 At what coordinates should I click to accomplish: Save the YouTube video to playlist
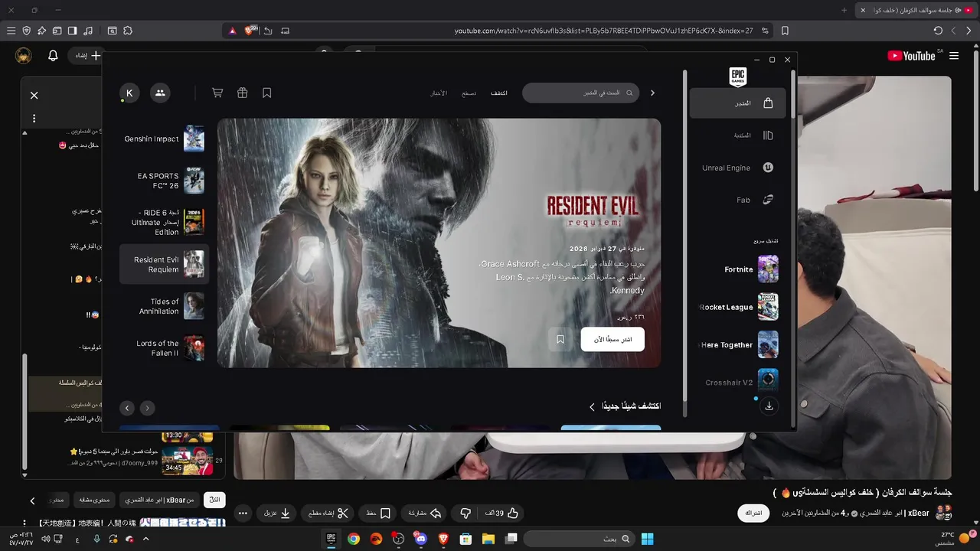[378, 513]
